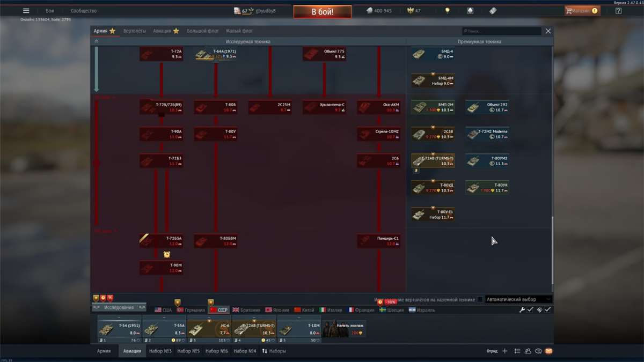The width and height of the screenshot is (644, 362).
Task: Add a squad member with the plus icon
Action: pyautogui.click(x=504, y=351)
